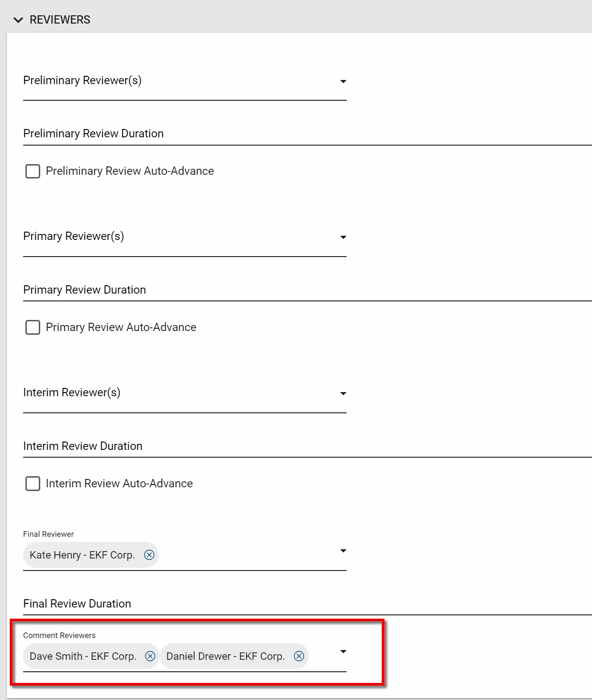Click the Daniel Drewer - EKF Corp. chip
Screen dimensions: 592x700
pyautogui.click(x=226, y=656)
